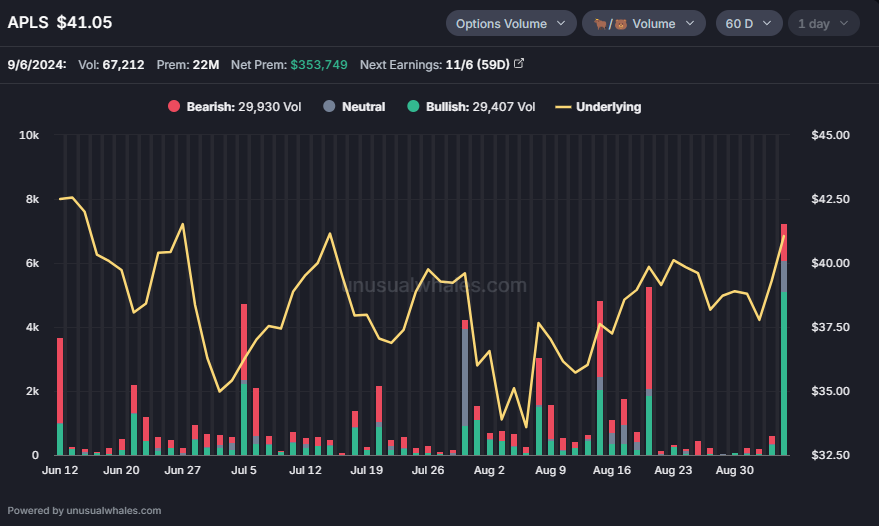Screen dimensions: 879x526
Task: Open the 1 day interval dropdown
Action: 823,24
